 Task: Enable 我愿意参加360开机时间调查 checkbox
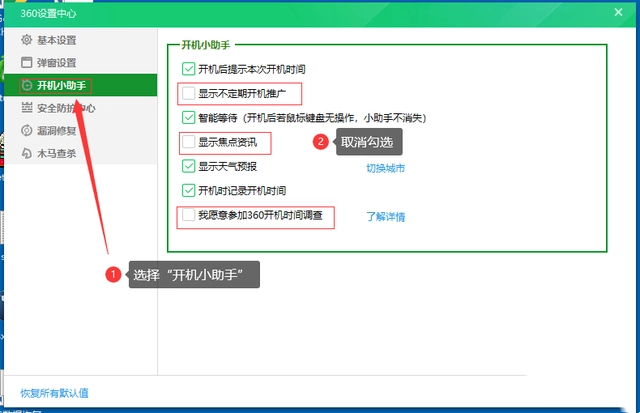(188, 215)
